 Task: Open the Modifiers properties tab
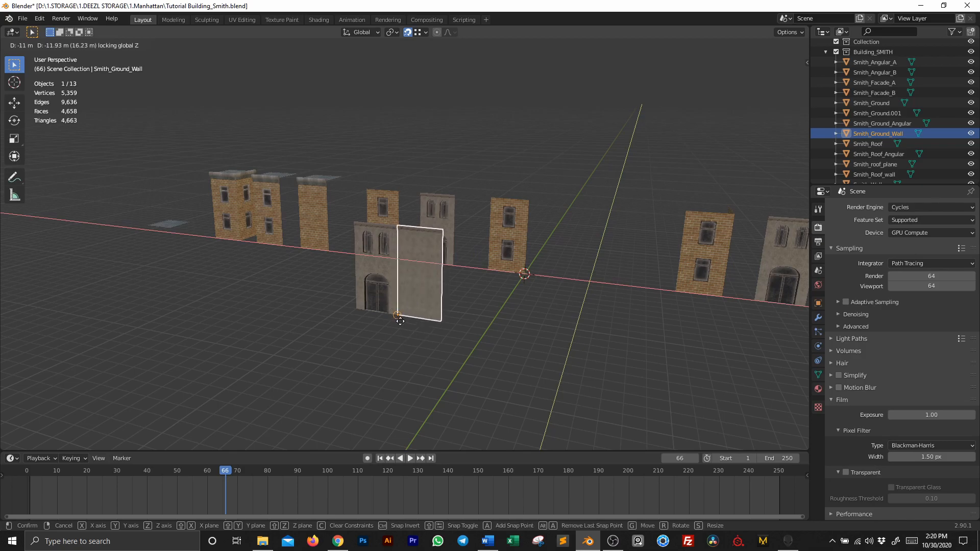click(x=818, y=317)
